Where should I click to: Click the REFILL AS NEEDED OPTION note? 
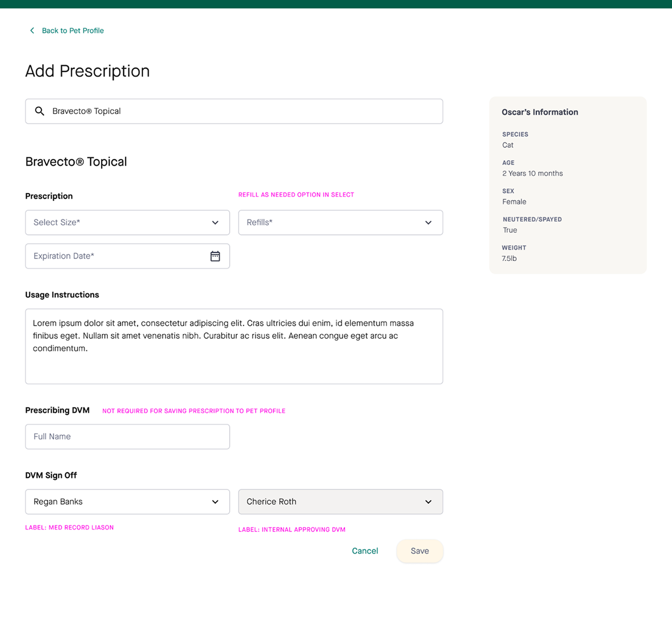click(x=296, y=195)
